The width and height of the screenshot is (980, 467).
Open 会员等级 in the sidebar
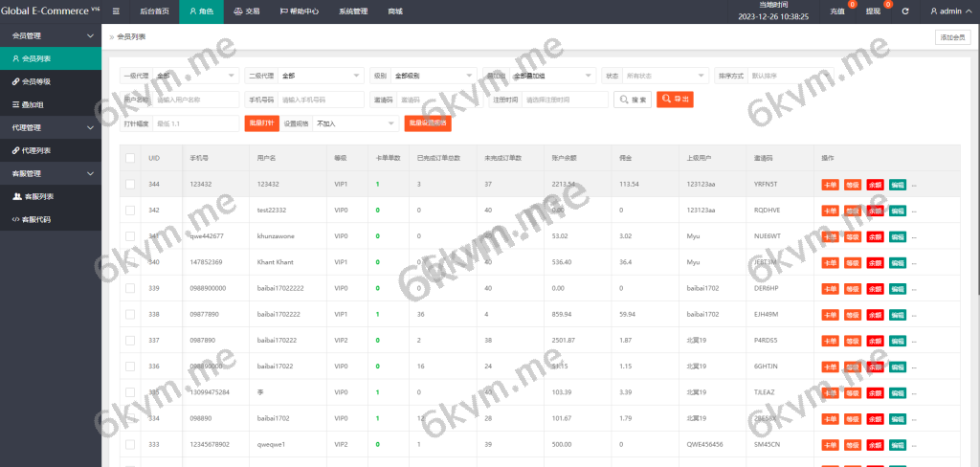pyautogui.click(x=36, y=81)
